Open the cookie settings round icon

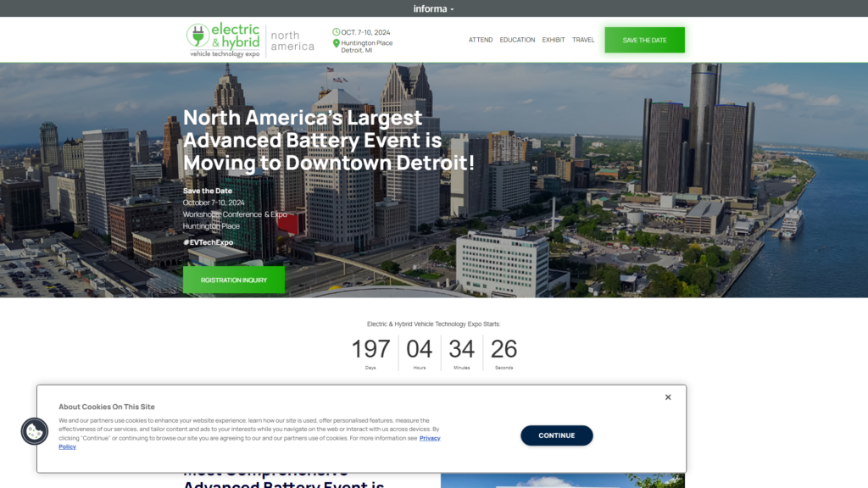tap(34, 431)
